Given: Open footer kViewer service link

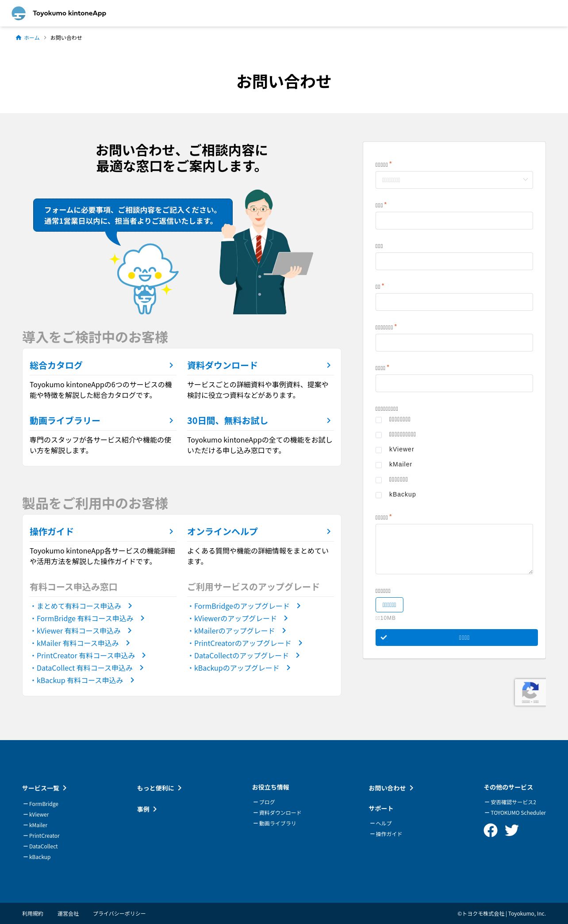Looking at the screenshot, I should click(x=39, y=814).
